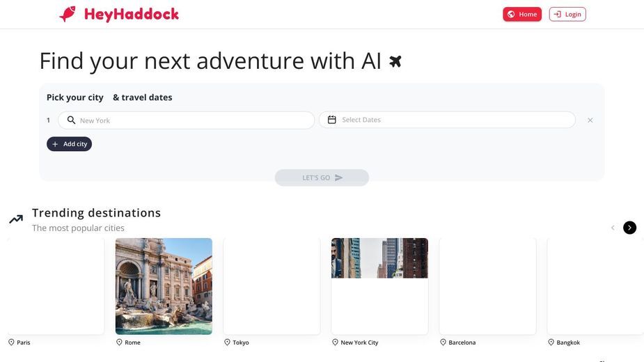Click the "The most popular cities" subtitle
The width and height of the screenshot is (644, 362).
pyautogui.click(x=78, y=228)
